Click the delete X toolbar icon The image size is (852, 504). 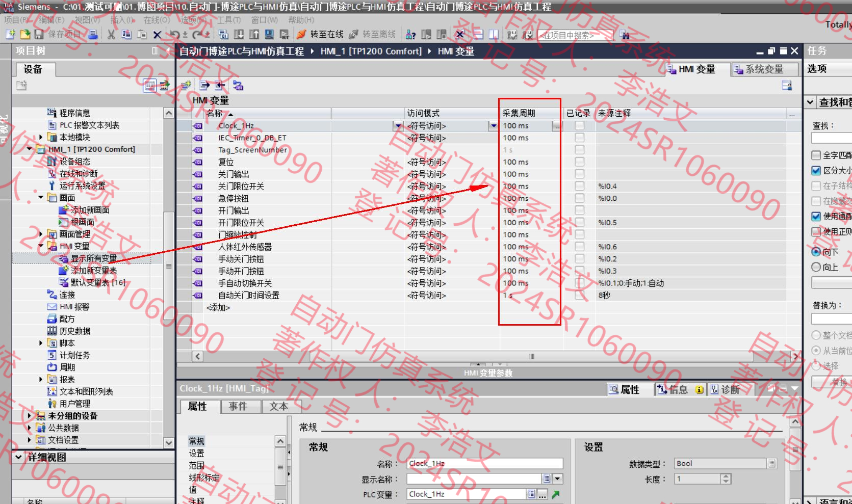157,35
